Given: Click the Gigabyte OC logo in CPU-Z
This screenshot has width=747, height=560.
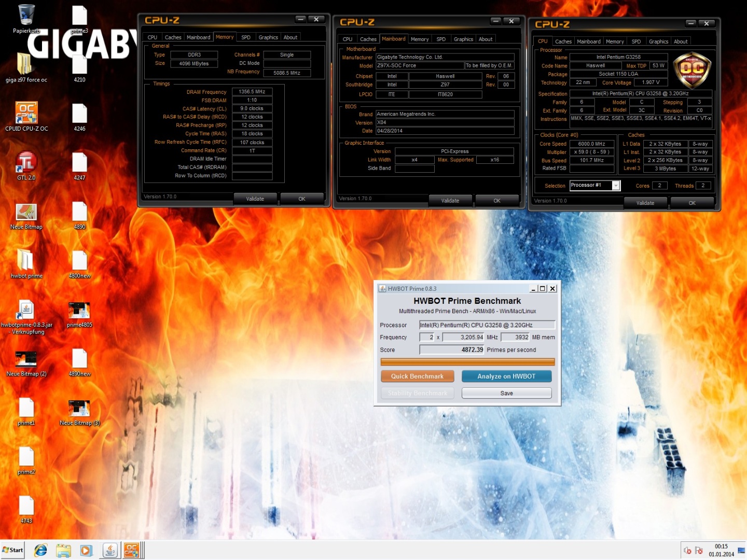Looking at the screenshot, I should point(692,71).
